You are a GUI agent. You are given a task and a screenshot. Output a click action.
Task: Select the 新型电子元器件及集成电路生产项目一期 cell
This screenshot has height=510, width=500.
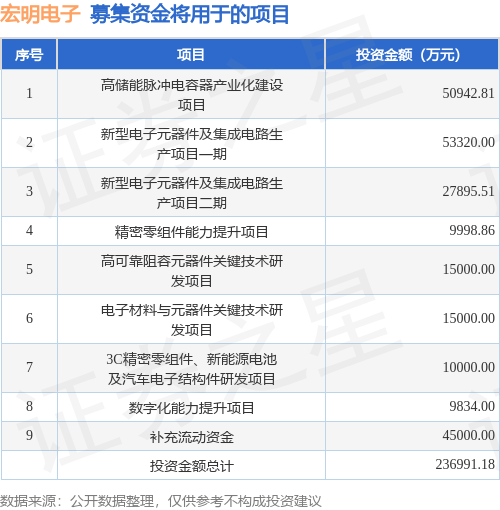pyautogui.click(x=191, y=144)
